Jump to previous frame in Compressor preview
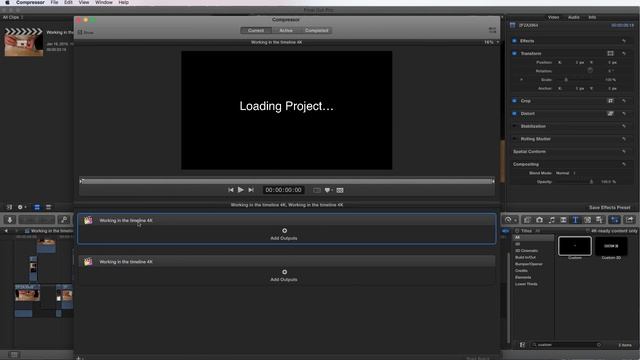Screen dimensions: 640x360 point(231,190)
